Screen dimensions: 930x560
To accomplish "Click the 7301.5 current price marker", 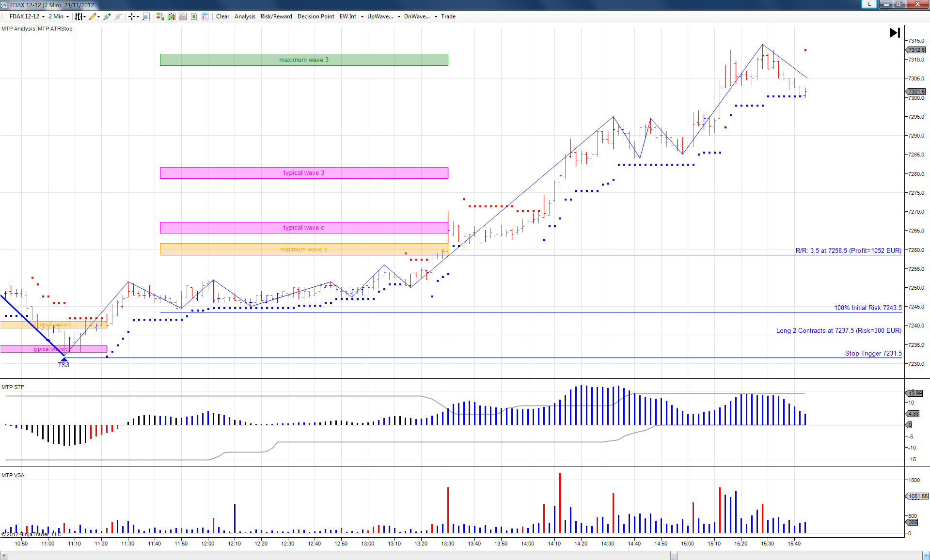I will pyautogui.click(x=915, y=92).
